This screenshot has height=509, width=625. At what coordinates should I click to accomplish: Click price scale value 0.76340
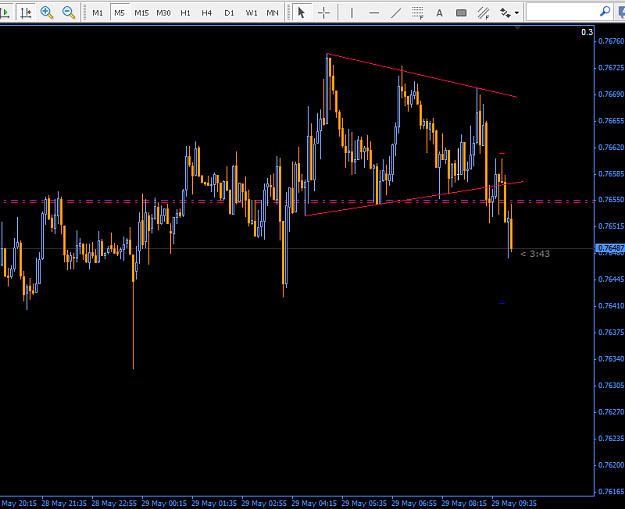tap(611, 359)
